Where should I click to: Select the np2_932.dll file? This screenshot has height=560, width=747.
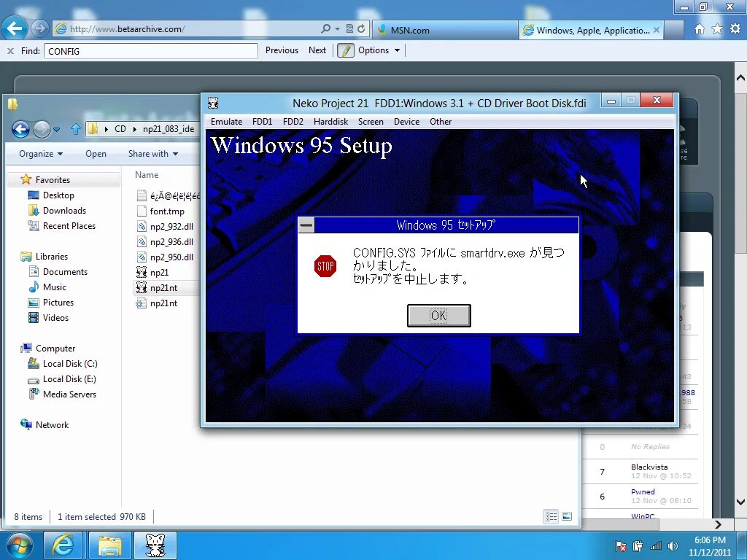pyautogui.click(x=171, y=227)
